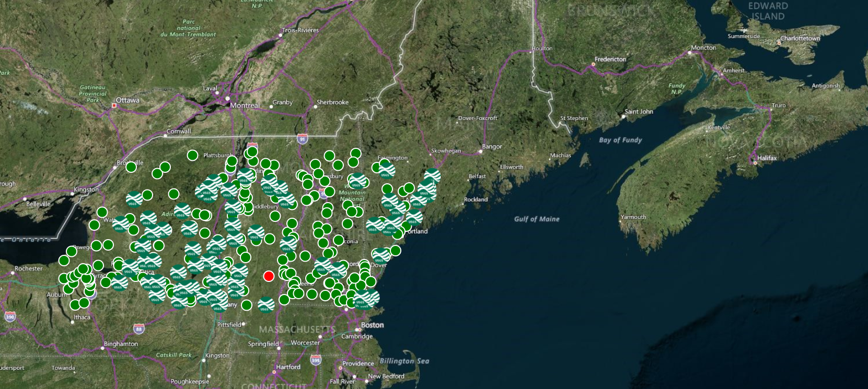Image resolution: width=868 pixels, height=389 pixels.
Task: Click the Saint John city label
Action: pos(639,111)
